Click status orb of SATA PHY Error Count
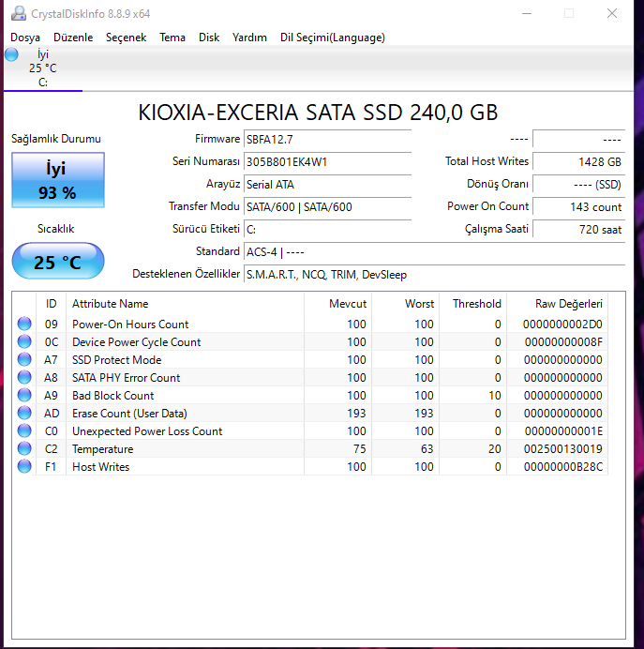The image size is (644, 649). (x=24, y=377)
